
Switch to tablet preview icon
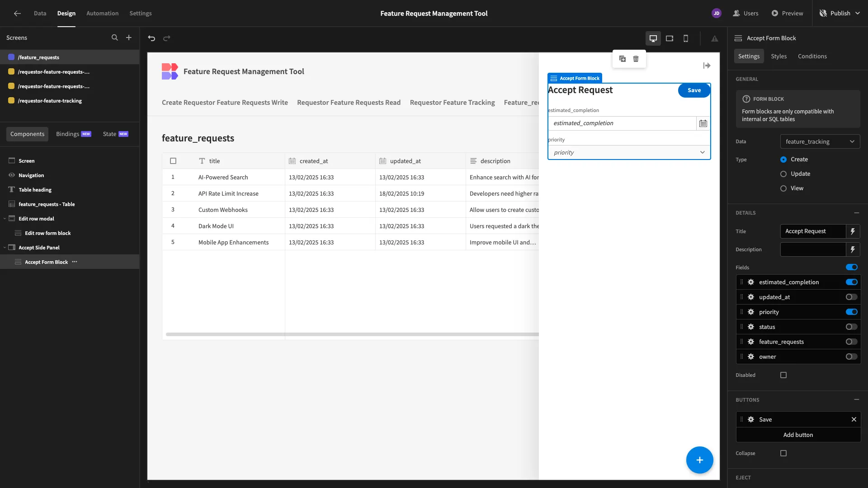[670, 38]
